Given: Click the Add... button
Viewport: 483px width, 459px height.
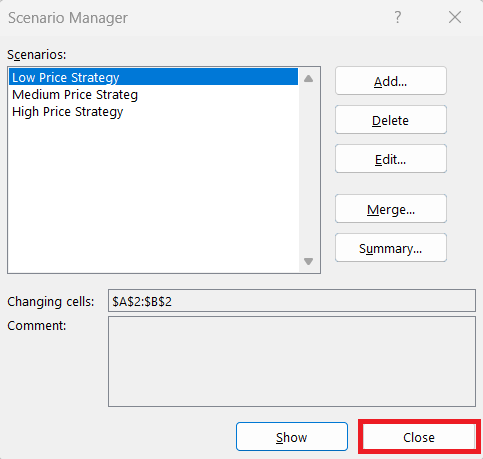Looking at the screenshot, I should pyautogui.click(x=391, y=81).
